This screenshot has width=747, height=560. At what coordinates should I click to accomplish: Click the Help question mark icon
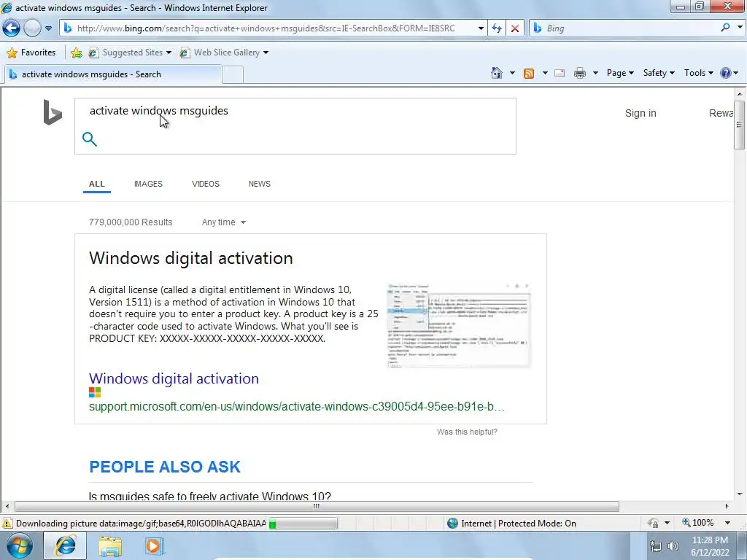(726, 73)
